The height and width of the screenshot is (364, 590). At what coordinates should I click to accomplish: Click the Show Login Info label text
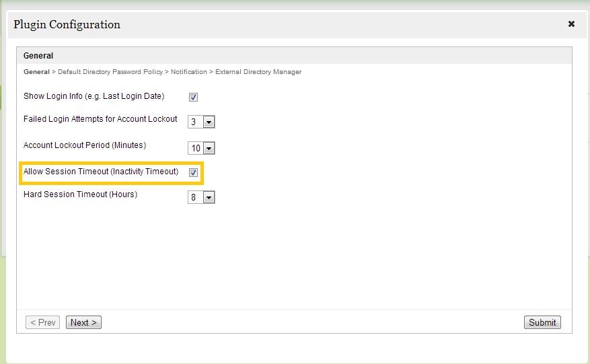click(94, 96)
